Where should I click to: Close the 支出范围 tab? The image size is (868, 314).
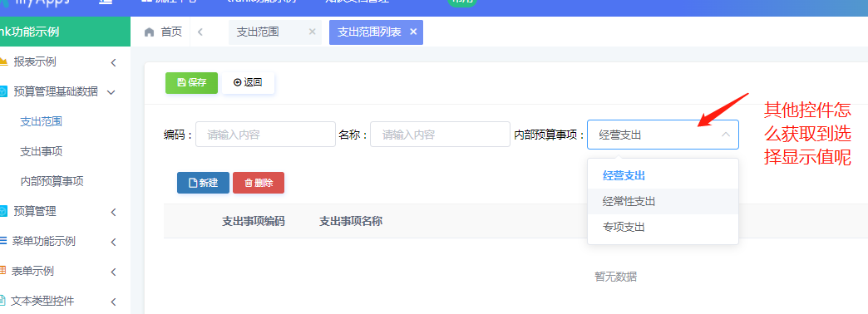click(313, 32)
